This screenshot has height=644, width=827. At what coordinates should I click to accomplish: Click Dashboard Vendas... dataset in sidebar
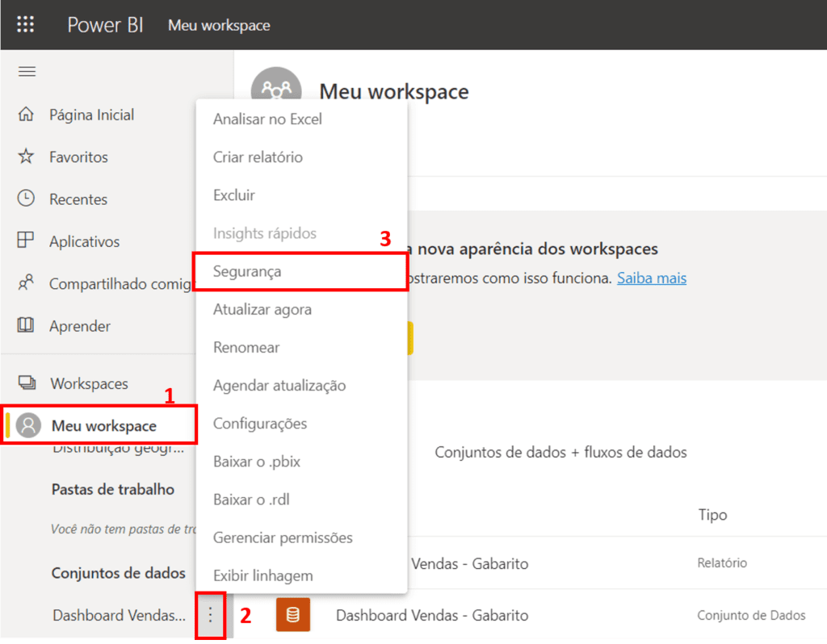120,615
